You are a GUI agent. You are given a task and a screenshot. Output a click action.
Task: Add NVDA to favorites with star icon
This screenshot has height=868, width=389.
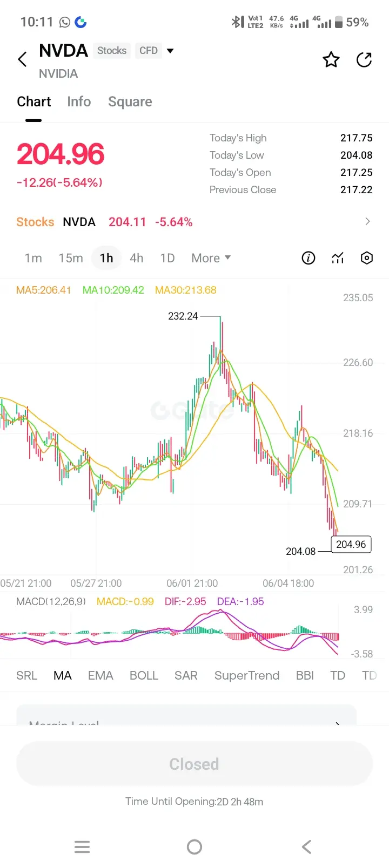[331, 59]
